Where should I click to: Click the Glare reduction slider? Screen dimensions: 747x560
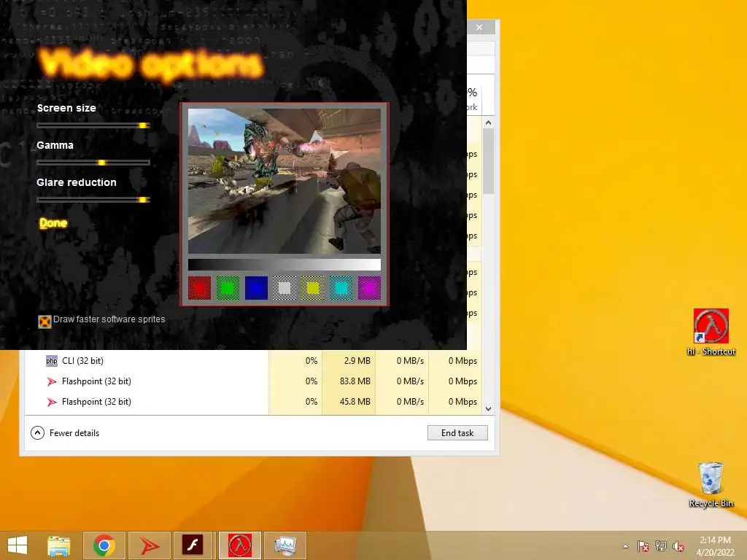[93, 200]
